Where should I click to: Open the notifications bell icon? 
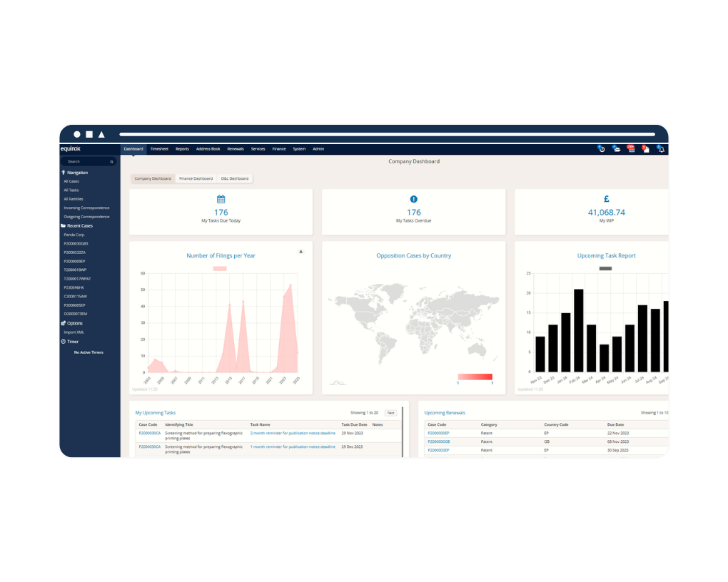tap(661, 150)
